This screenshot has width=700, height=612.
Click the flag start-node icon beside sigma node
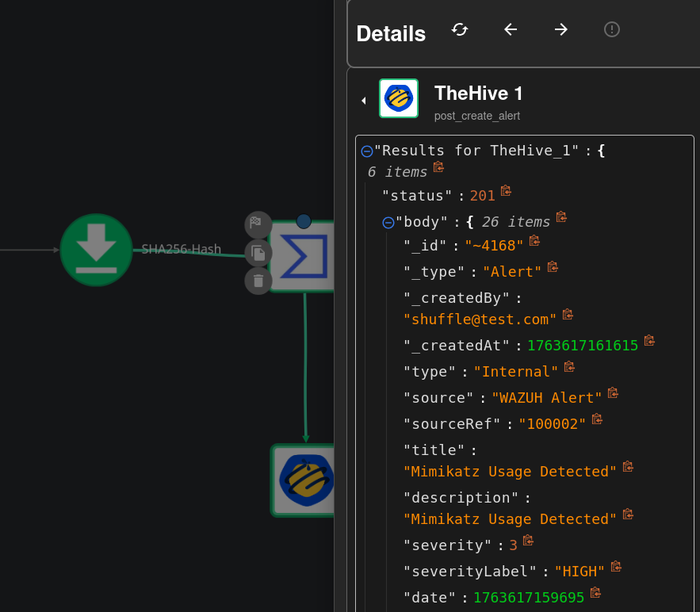click(x=258, y=224)
